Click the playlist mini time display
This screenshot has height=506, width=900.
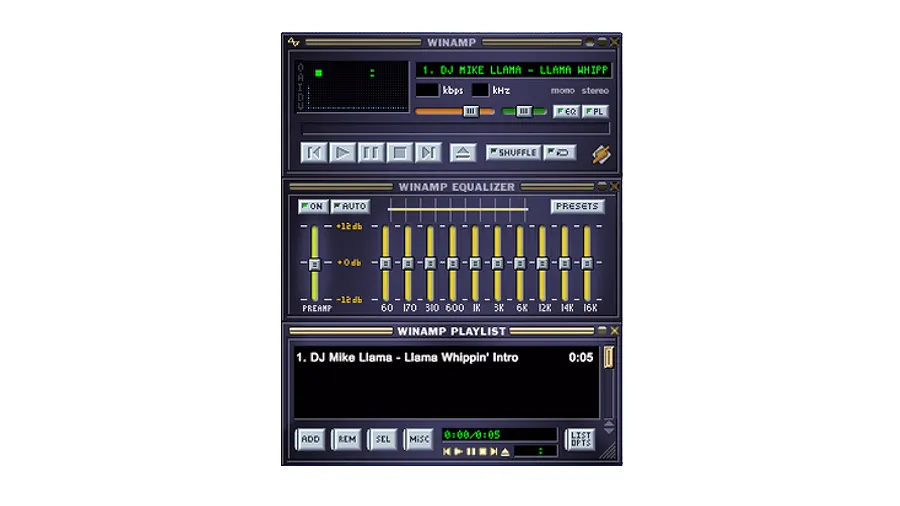point(536,452)
